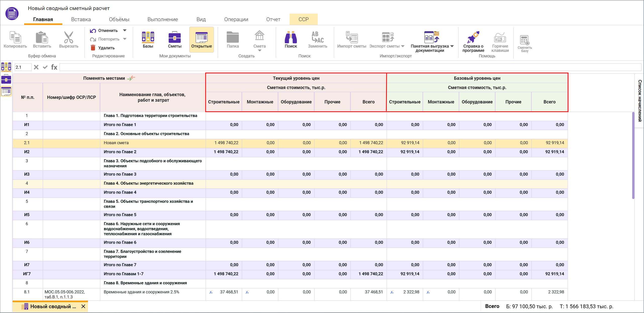Click the swap arrows next to Поменять местами
Viewport: 644px width, 313px height.
tap(131, 78)
